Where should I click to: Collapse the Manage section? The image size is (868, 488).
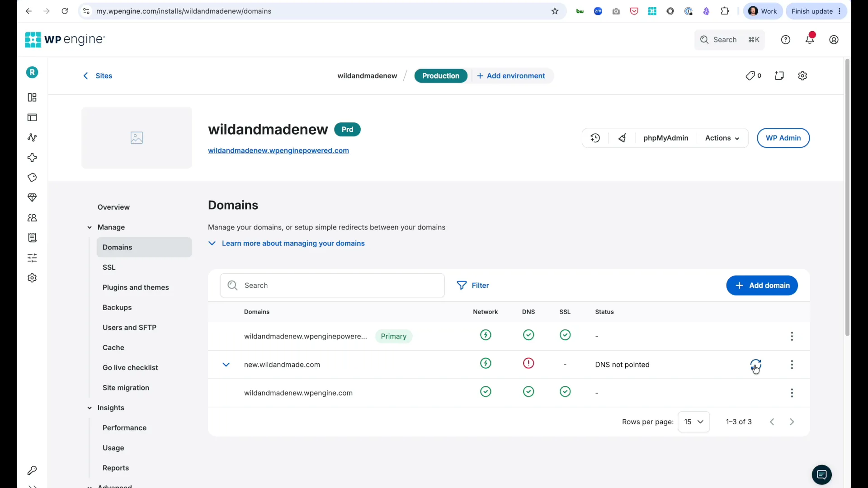[90, 228]
